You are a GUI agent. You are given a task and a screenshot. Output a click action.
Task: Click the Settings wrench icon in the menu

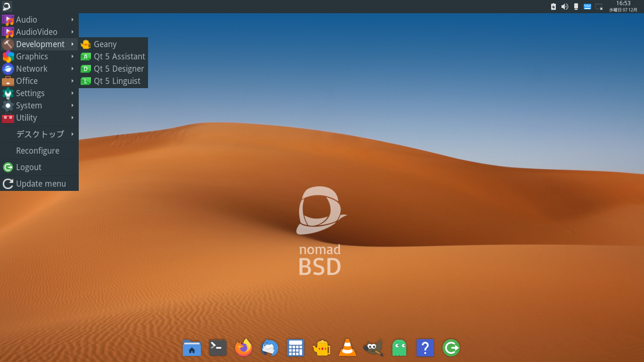[8, 93]
